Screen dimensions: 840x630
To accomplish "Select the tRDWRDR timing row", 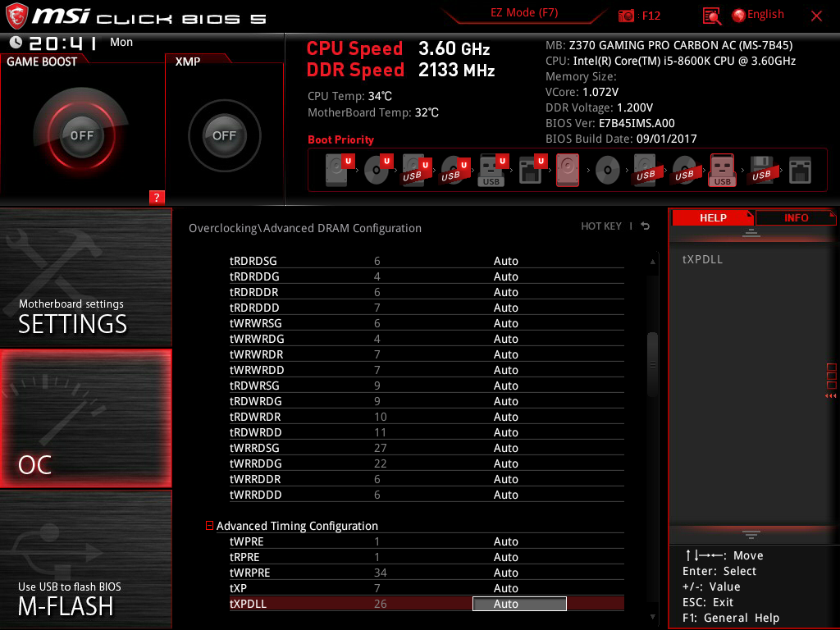I will click(x=427, y=416).
